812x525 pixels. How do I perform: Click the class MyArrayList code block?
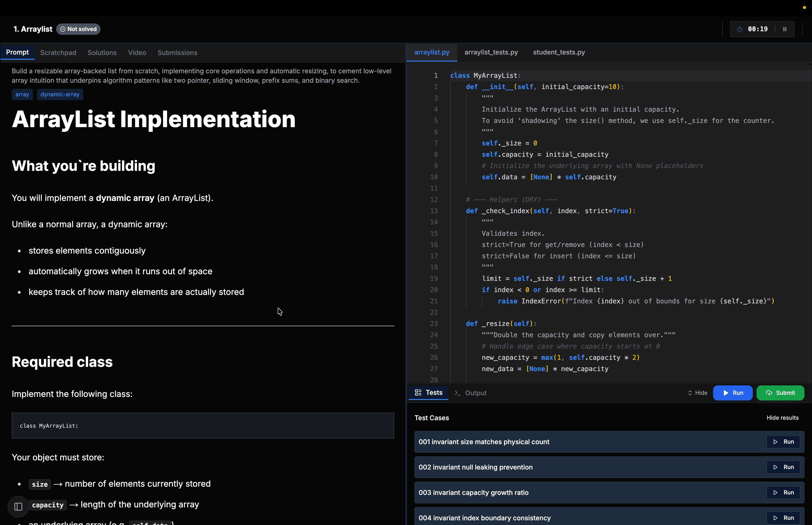[x=203, y=426]
